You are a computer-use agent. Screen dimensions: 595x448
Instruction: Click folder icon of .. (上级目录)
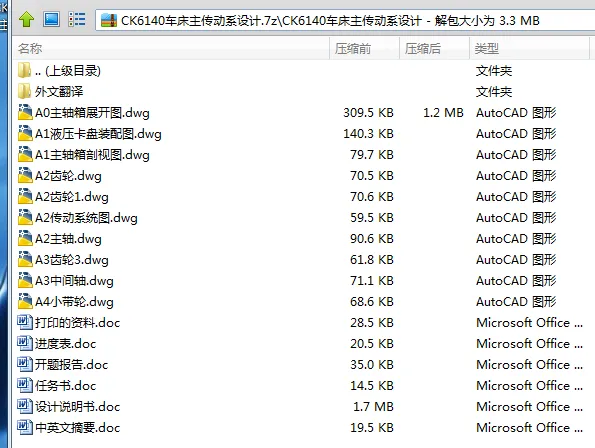pos(25,71)
